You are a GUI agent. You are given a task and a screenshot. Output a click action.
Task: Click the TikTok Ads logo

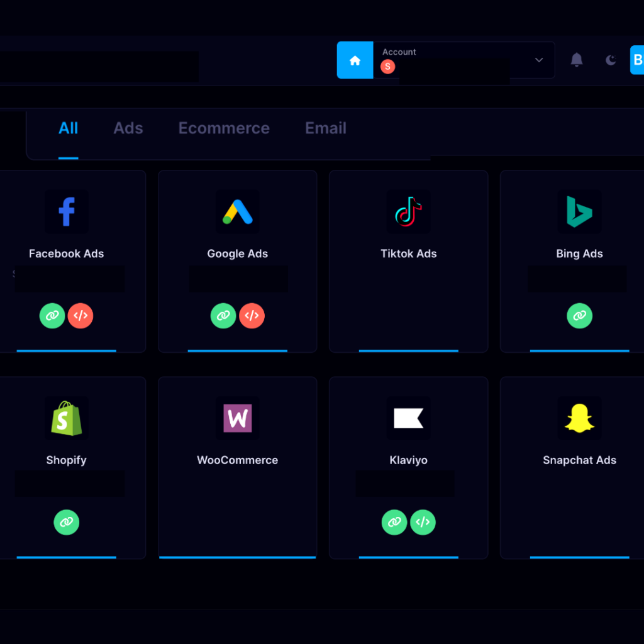[x=408, y=212]
